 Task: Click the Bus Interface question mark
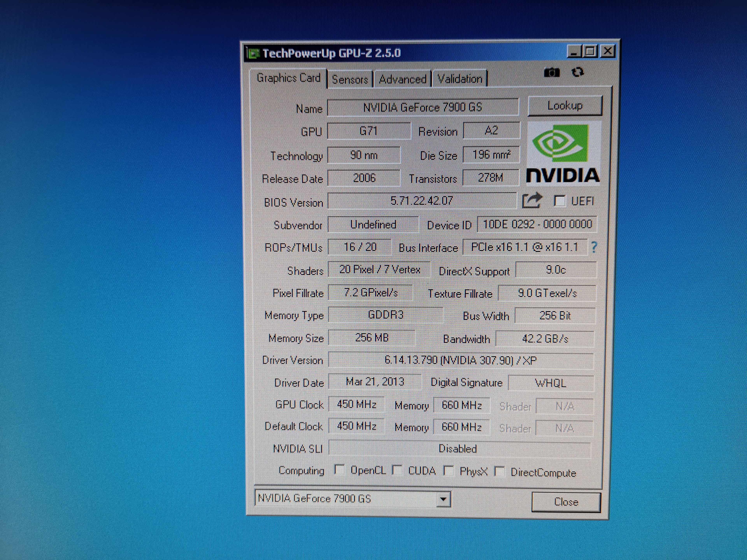coord(594,247)
